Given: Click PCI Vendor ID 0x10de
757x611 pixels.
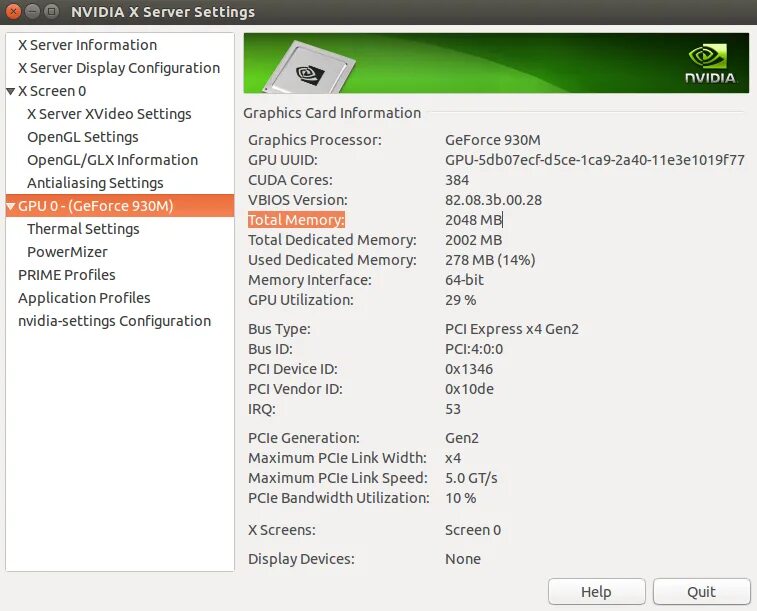Looking at the screenshot, I should 469,389.
